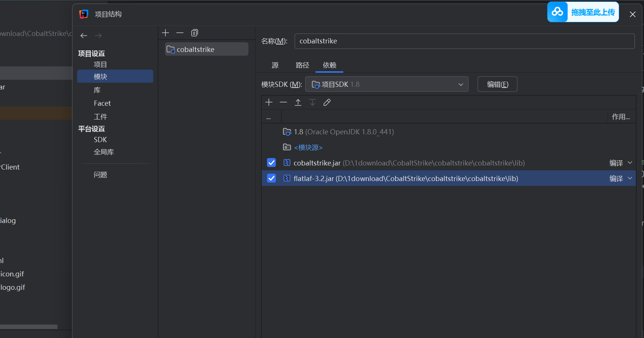Click the <模块源> link

coord(308,147)
